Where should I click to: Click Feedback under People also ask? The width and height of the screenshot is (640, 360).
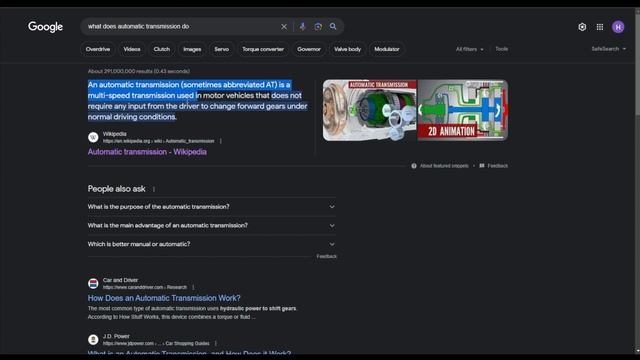pos(327,256)
